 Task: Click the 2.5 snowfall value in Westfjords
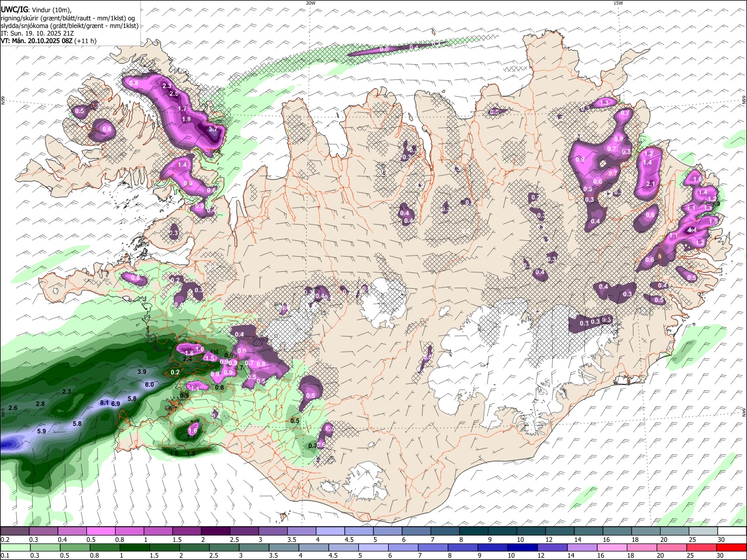tap(173, 93)
